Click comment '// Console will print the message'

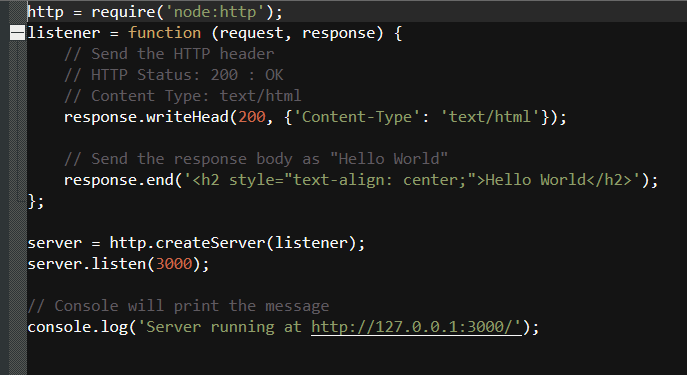178,306
